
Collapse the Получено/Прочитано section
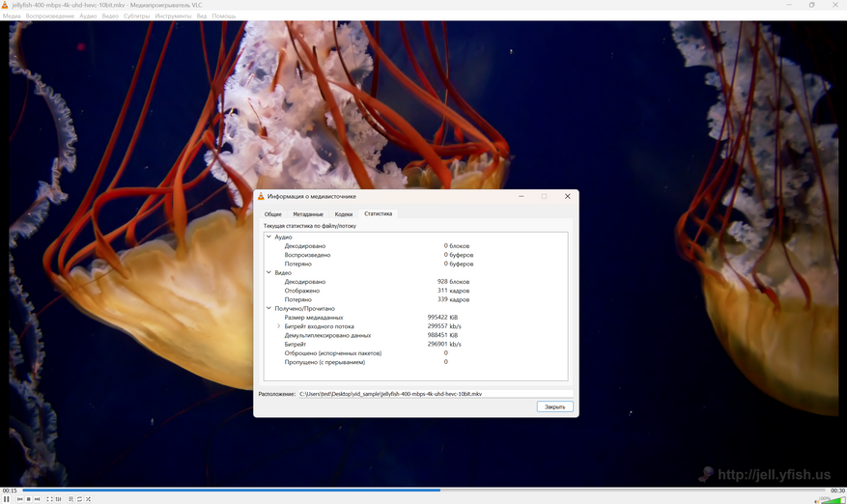click(268, 309)
